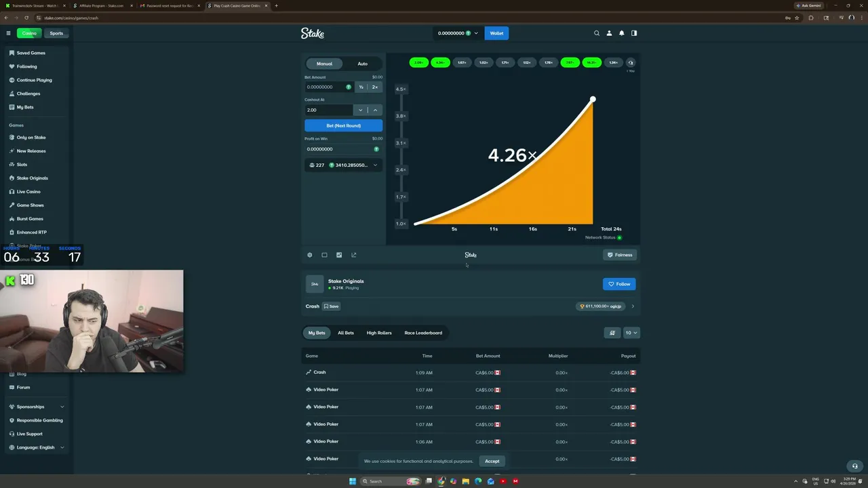The height and width of the screenshot is (488, 868).
Task: Select the My Bets tab
Action: (x=317, y=333)
